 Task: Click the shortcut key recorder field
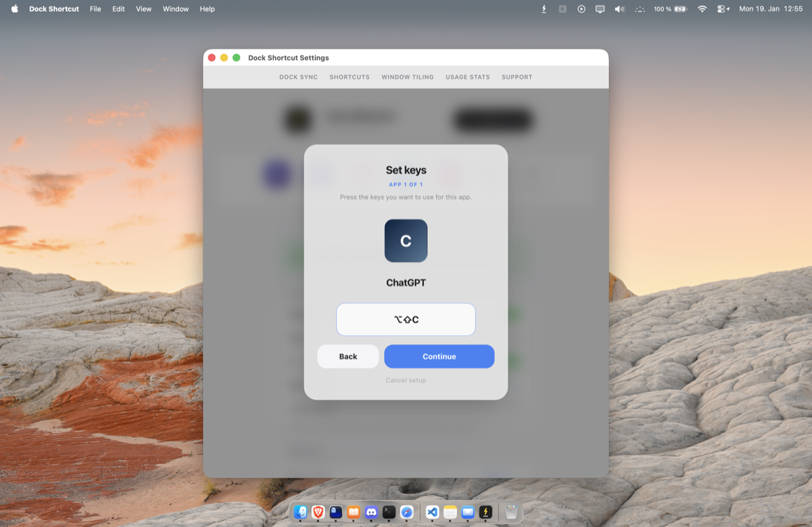(406, 320)
